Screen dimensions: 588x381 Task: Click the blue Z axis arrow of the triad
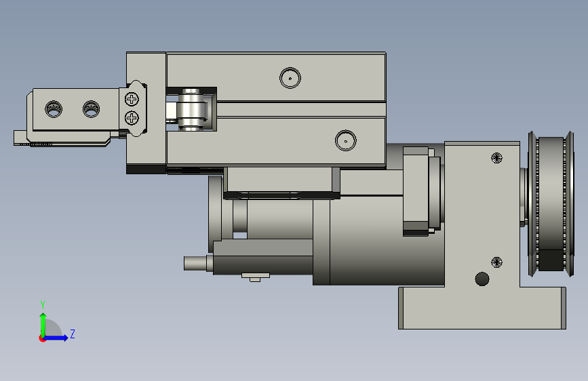click(56, 338)
